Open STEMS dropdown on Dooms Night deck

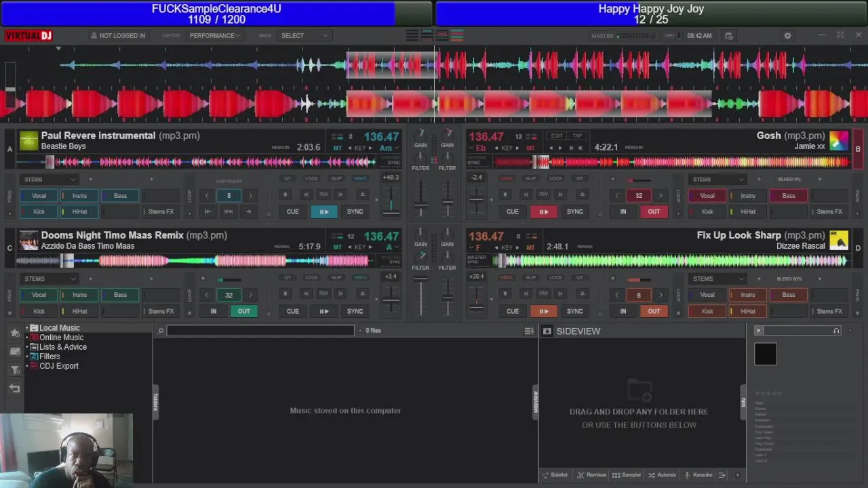(49, 279)
